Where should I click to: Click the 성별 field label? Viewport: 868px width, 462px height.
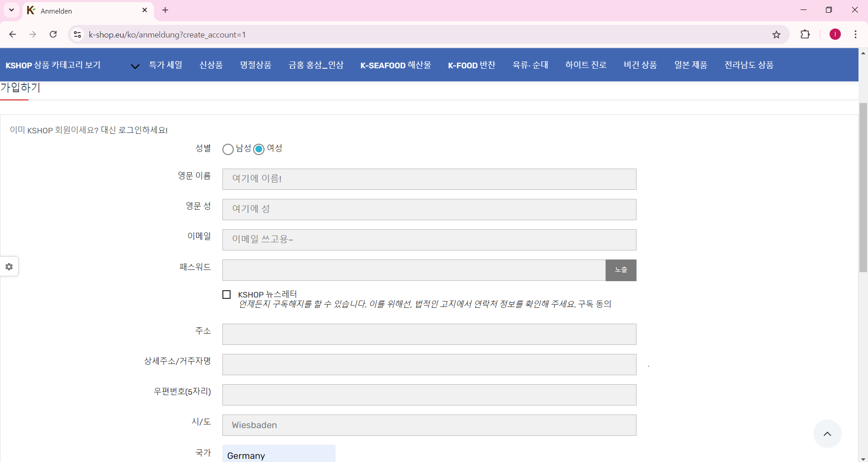click(x=203, y=148)
